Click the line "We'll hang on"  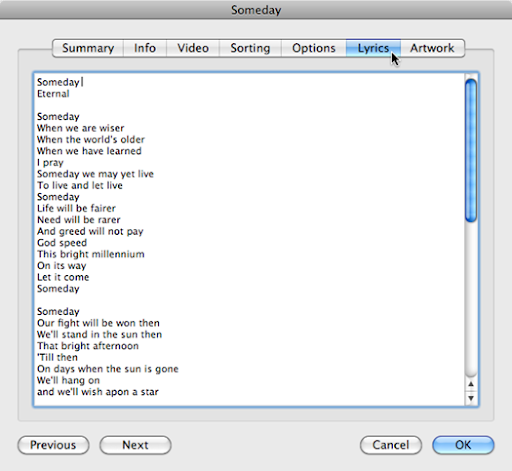[x=68, y=381]
